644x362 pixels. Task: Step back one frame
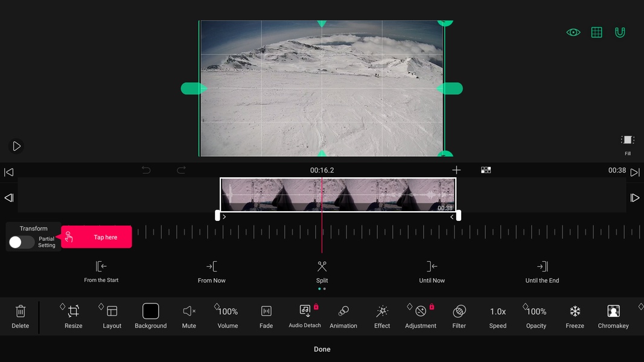coord(9,198)
